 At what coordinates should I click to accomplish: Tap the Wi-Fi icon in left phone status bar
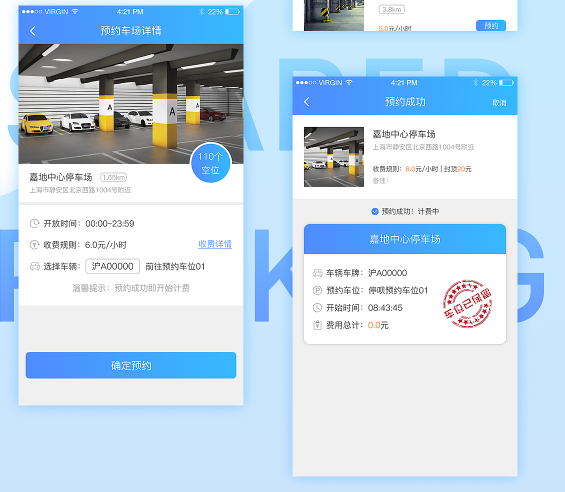(75, 12)
